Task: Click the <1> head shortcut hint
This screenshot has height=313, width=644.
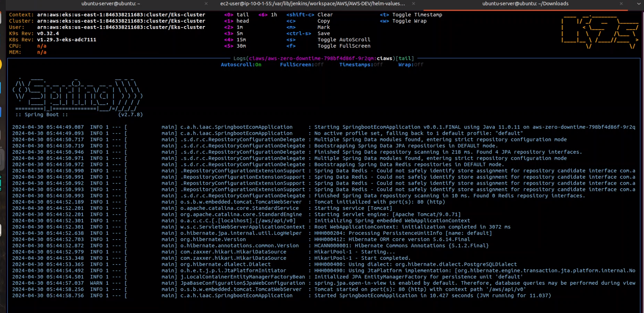Action: (236, 21)
